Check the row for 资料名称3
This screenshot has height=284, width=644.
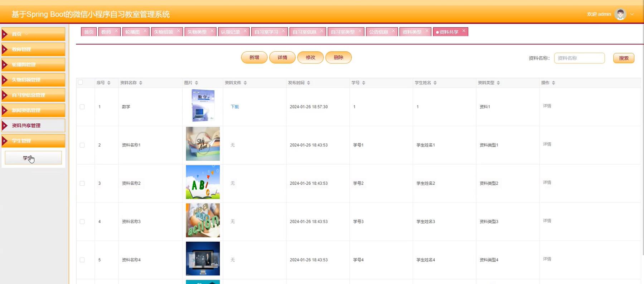[82, 222]
